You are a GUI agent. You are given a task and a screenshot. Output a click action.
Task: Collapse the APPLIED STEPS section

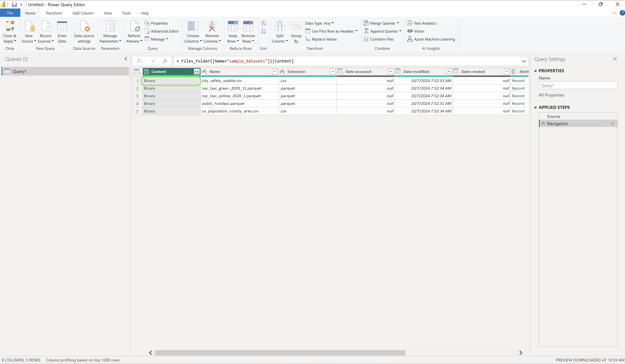point(535,107)
